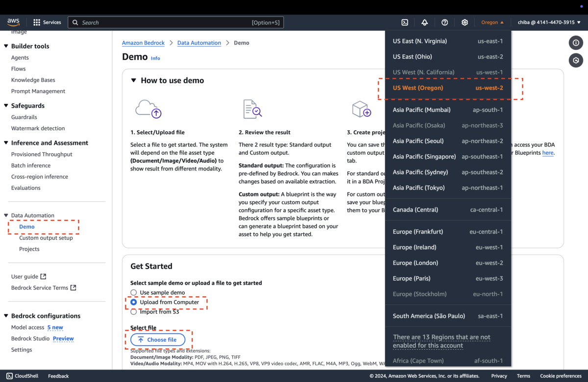Open Flows in the sidebar
588x382 pixels.
19,69
